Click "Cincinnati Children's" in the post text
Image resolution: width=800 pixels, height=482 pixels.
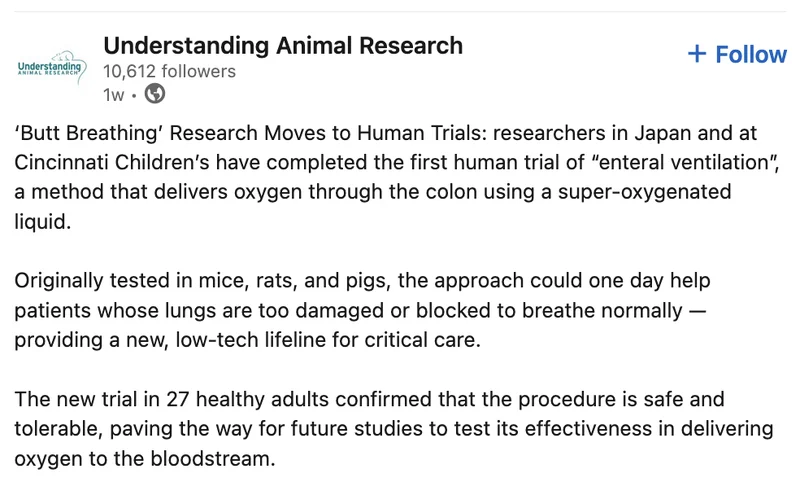click(104, 164)
